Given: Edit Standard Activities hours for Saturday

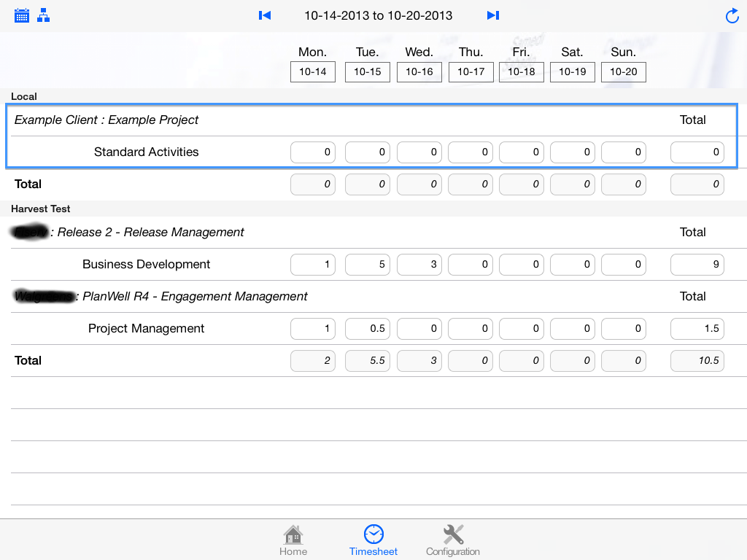Looking at the screenshot, I should click(x=573, y=152).
